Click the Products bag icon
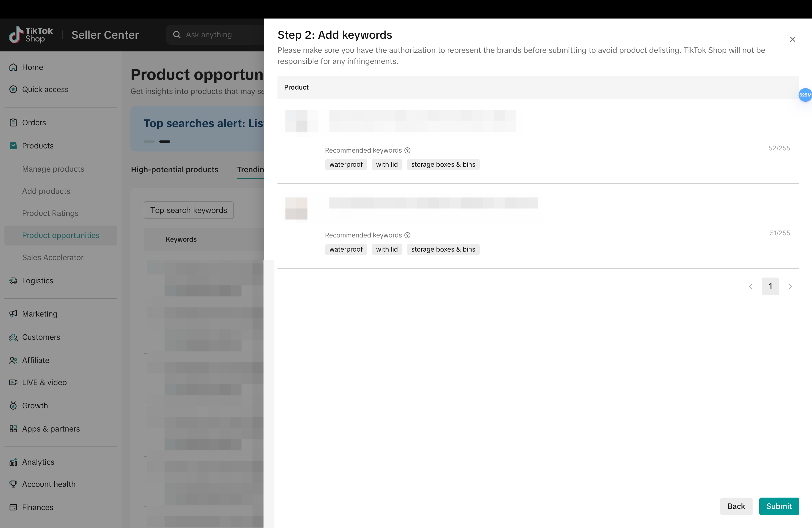Screen dimensions: 812x528 coord(13,146)
